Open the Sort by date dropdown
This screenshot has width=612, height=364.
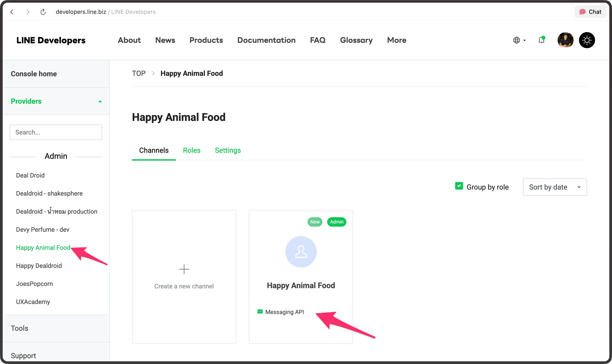pos(554,187)
